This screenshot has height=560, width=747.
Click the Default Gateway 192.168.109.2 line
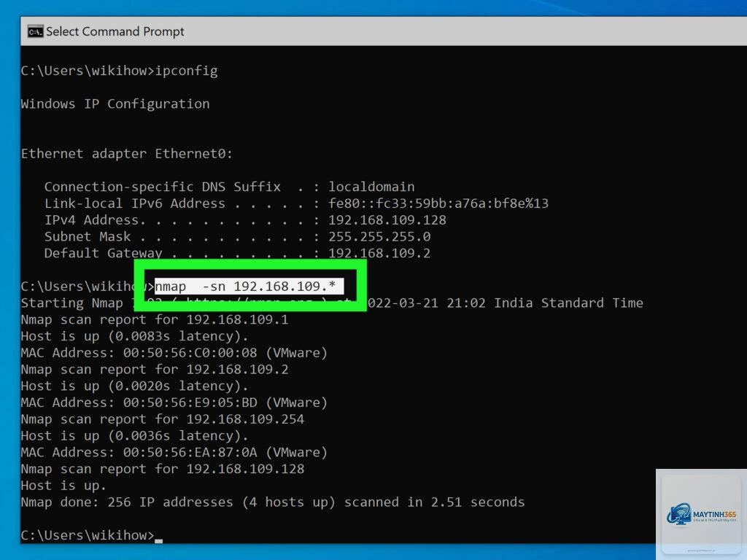coord(237,253)
